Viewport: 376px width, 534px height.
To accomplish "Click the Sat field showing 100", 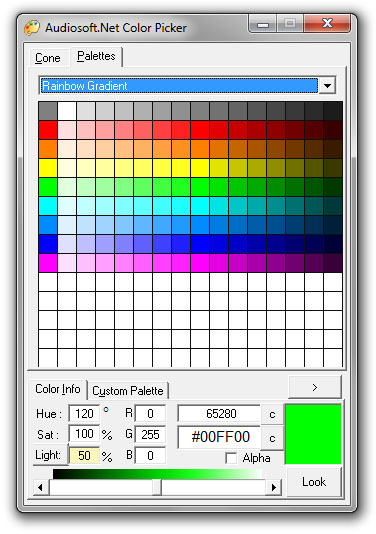I will 84,434.
